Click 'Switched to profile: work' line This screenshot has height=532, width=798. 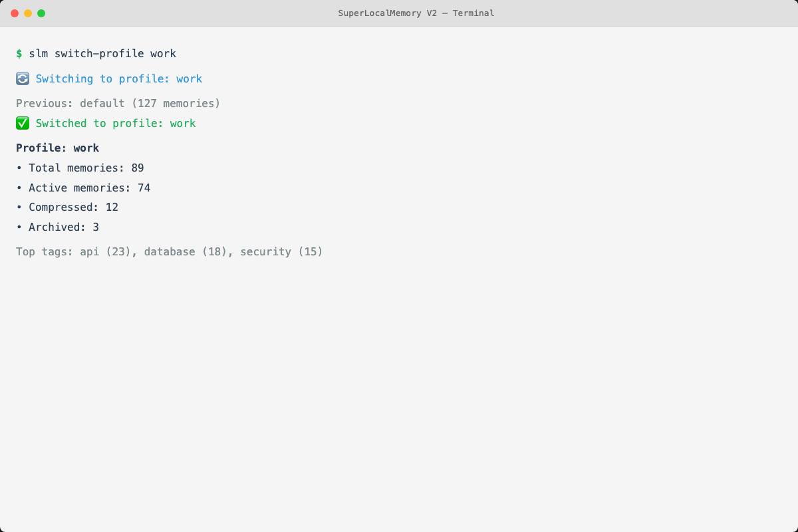pos(116,124)
